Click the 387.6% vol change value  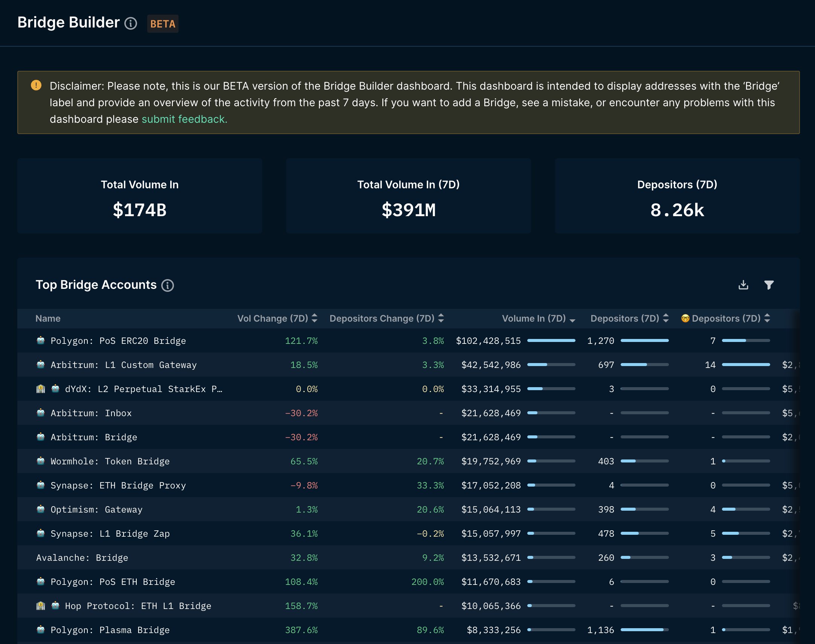pos(301,630)
